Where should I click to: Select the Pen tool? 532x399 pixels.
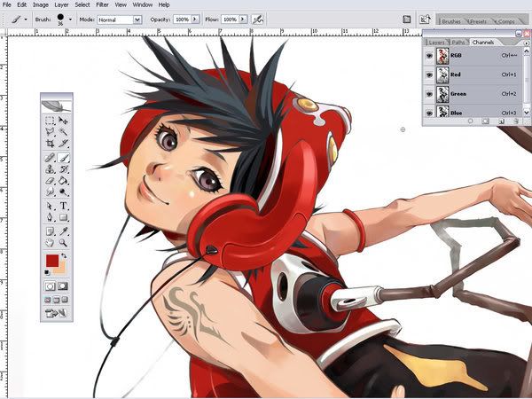pos(50,217)
